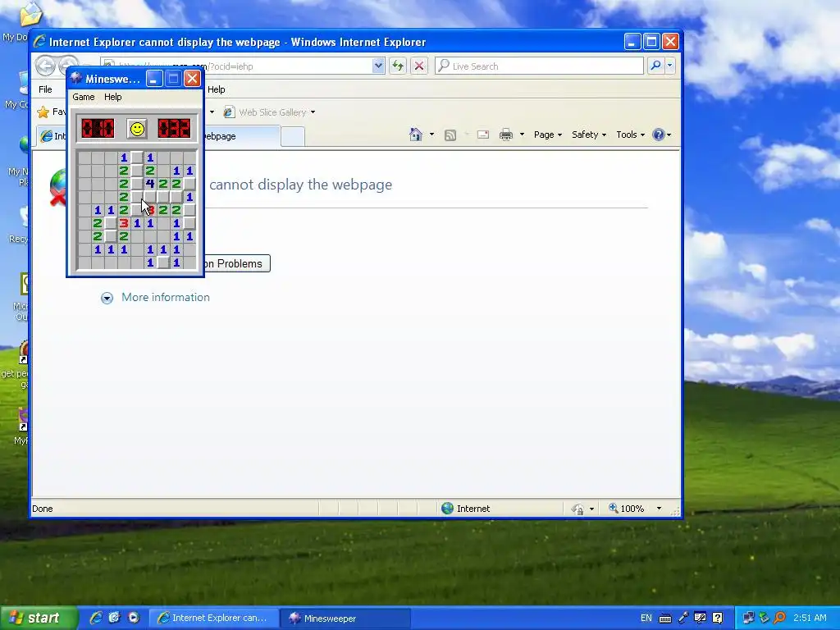The height and width of the screenshot is (630, 840).
Task: Click the Done status text in the IE window
Action: click(x=43, y=509)
